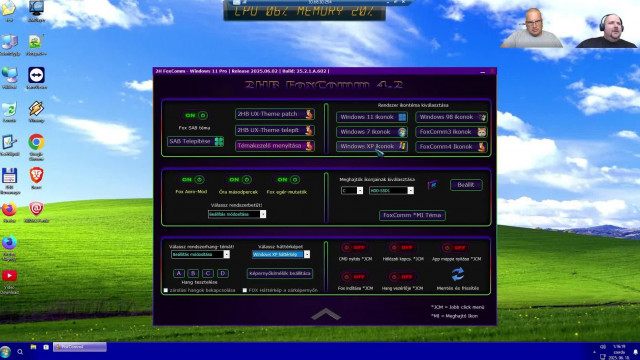Viewport: 640px width, 360px height.
Task: Select FoxComm4 ikonok theme
Action: click(x=451, y=147)
